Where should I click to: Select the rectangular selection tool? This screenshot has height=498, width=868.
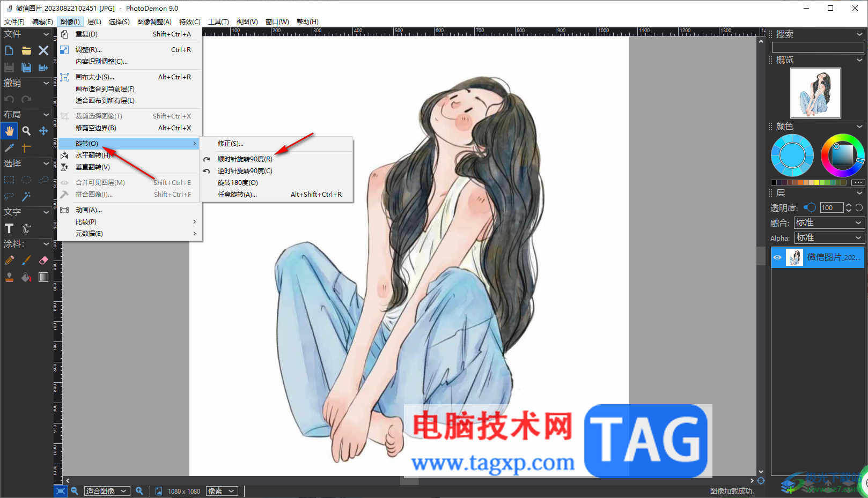9,180
